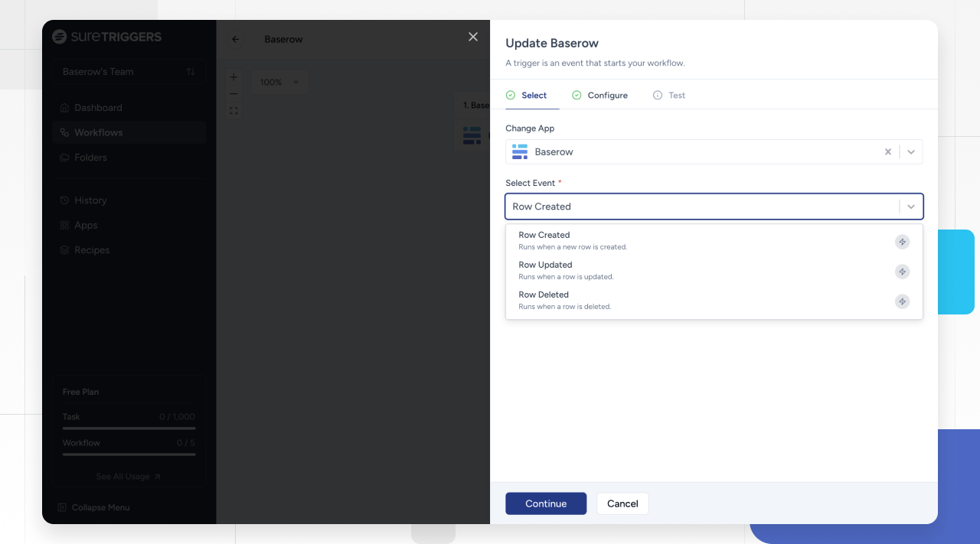Screen dimensions: 980x544
Task: Open the team switcher arrows icon
Action: click(x=191, y=72)
